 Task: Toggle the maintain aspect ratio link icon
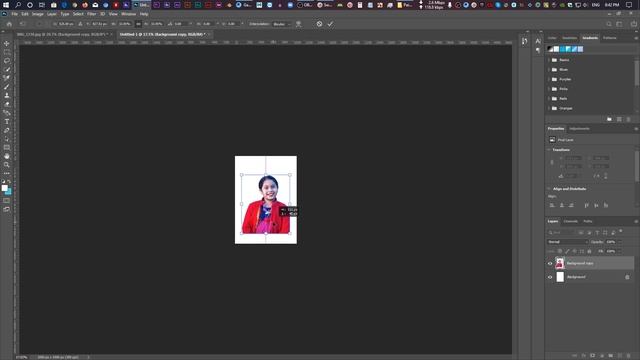point(138,24)
